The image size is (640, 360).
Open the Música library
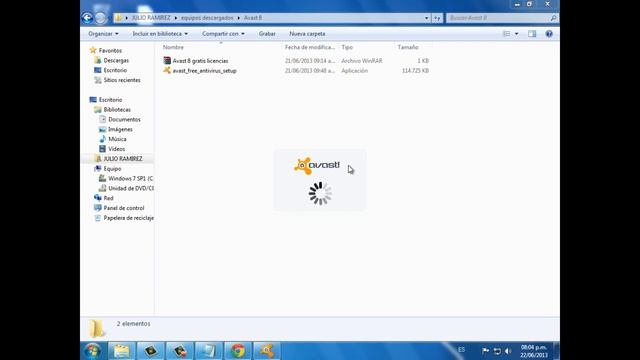117,139
